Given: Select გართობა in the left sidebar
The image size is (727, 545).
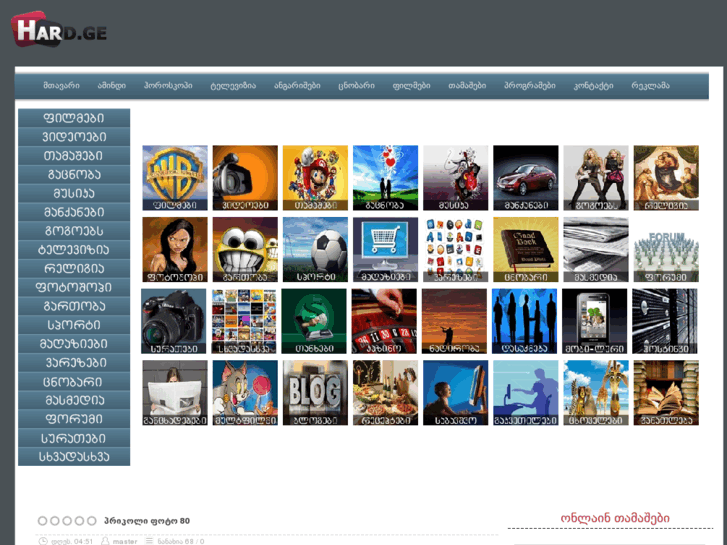Looking at the screenshot, I should click(74, 306).
